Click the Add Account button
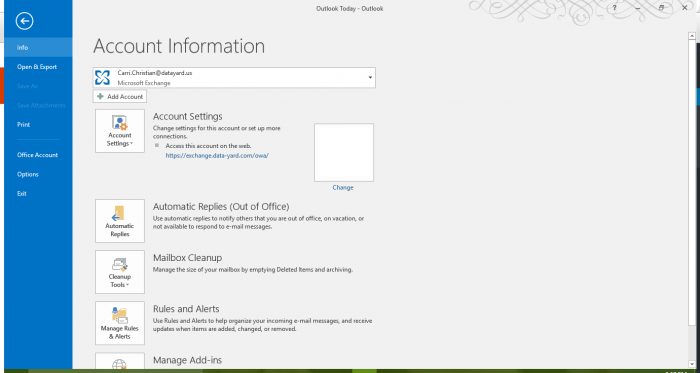 pos(120,96)
